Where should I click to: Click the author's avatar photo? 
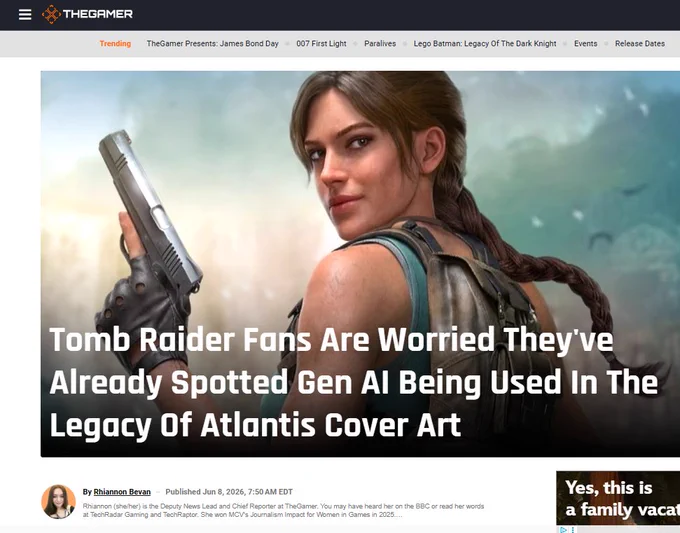click(58, 501)
